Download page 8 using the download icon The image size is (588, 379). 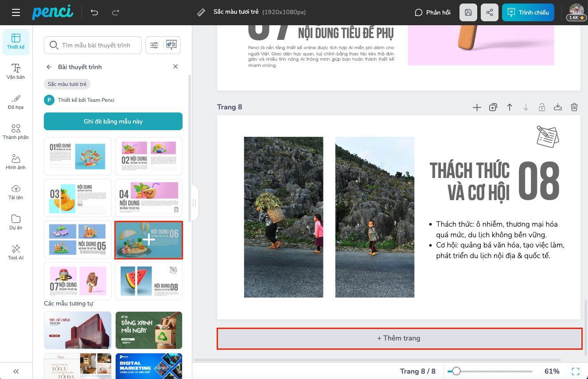pos(558,107)
